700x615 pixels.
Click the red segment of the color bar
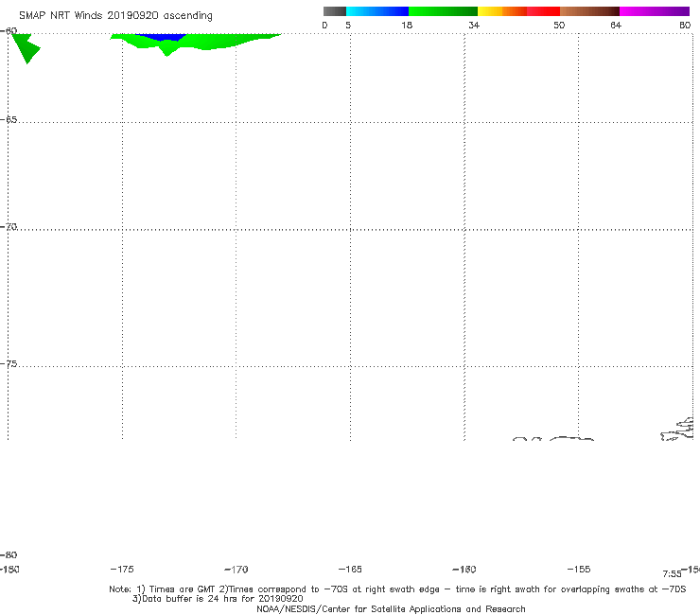(543, 11)
